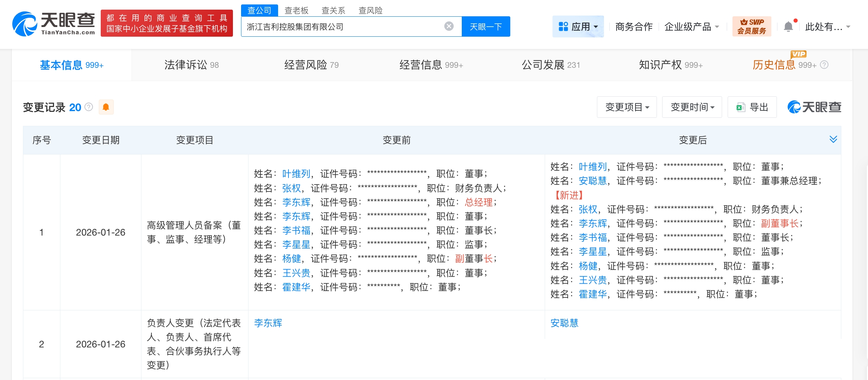Open the notification bell in header
This screenshot has height=380, width=868.
[788, 27]
